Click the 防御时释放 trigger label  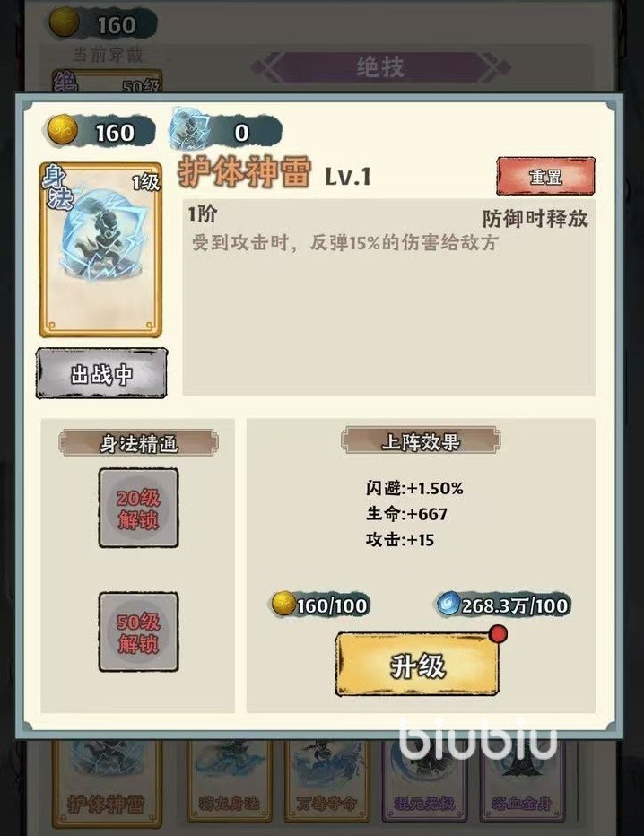click(x=535, y=219)
